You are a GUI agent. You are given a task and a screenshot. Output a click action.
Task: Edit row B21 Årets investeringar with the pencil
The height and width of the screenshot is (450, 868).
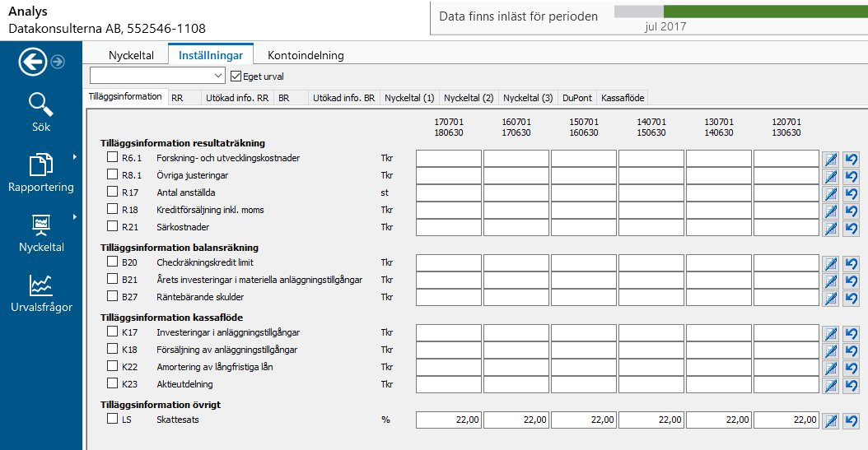click(x=830, y=281)
